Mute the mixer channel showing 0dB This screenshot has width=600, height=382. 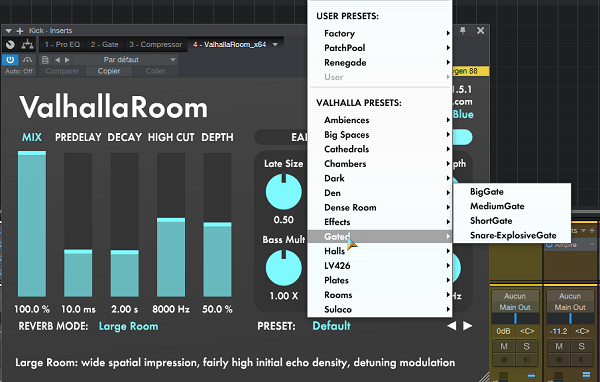[x=504, y=346]
